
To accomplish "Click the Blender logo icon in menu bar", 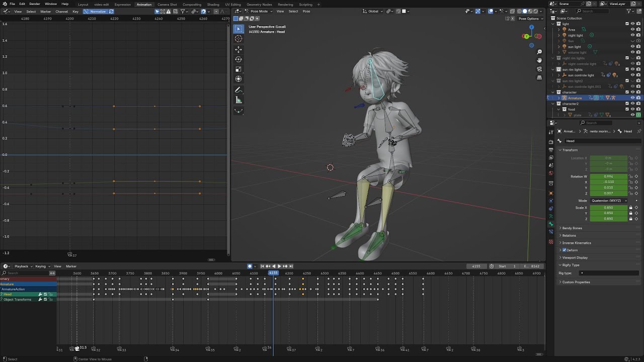I will click(4, 4).
